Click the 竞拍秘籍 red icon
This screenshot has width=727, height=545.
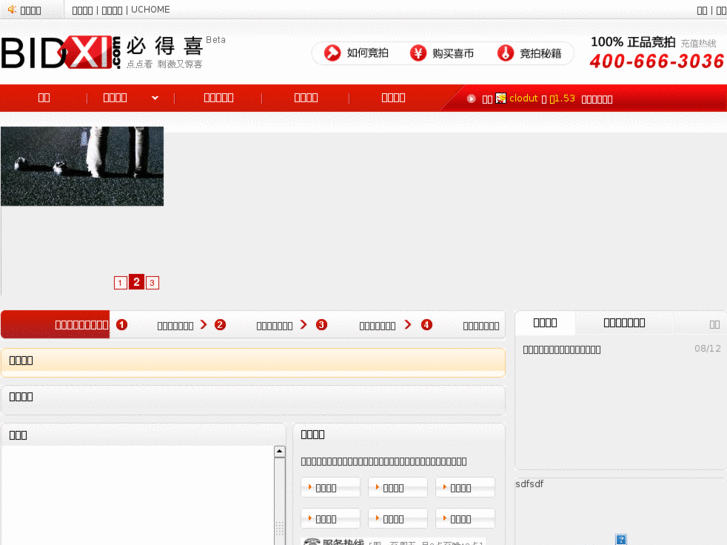point(505,53)
